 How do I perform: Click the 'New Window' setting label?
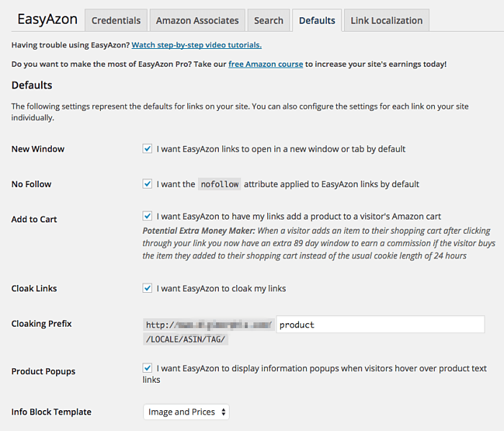(x=38, y=149)
